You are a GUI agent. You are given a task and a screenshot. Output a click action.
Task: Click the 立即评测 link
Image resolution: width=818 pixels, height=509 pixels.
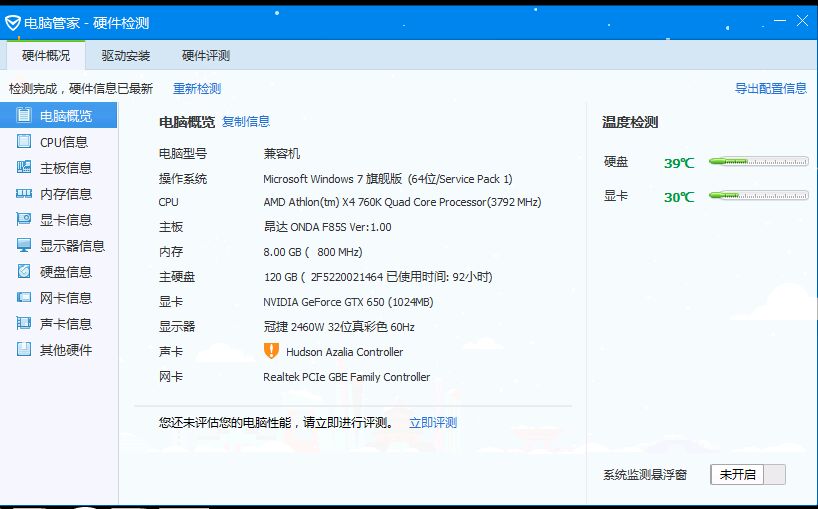[433, 422]
